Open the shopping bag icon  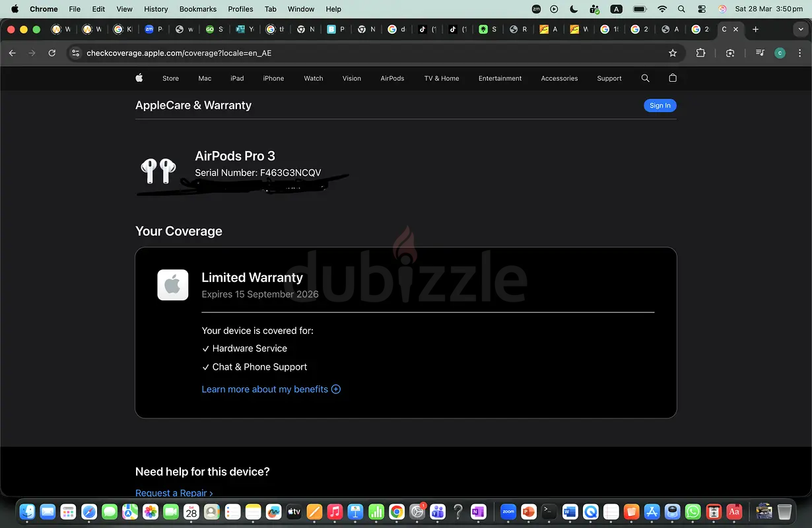pos(673,78)
